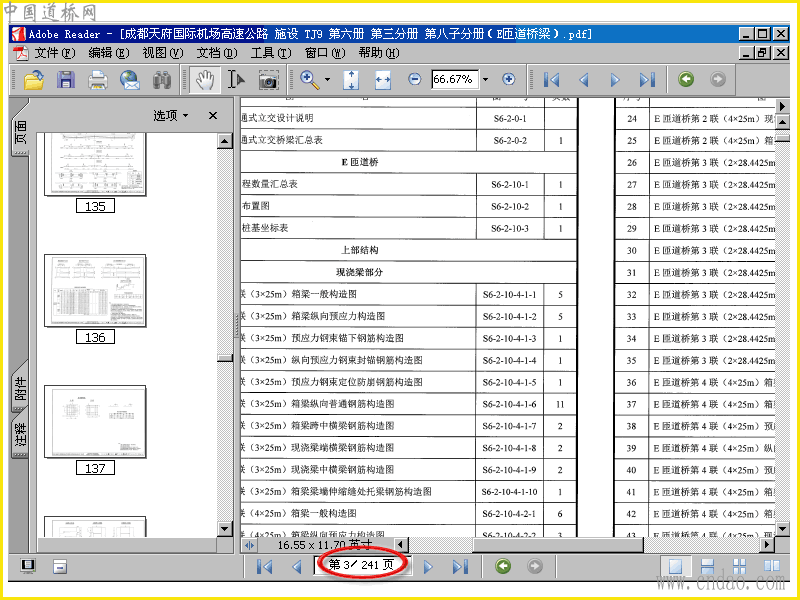The height and width of the screenshot is (600, 800).
Task: Click the green Previous View arrow in top toolbar
Action: (686, 79)
